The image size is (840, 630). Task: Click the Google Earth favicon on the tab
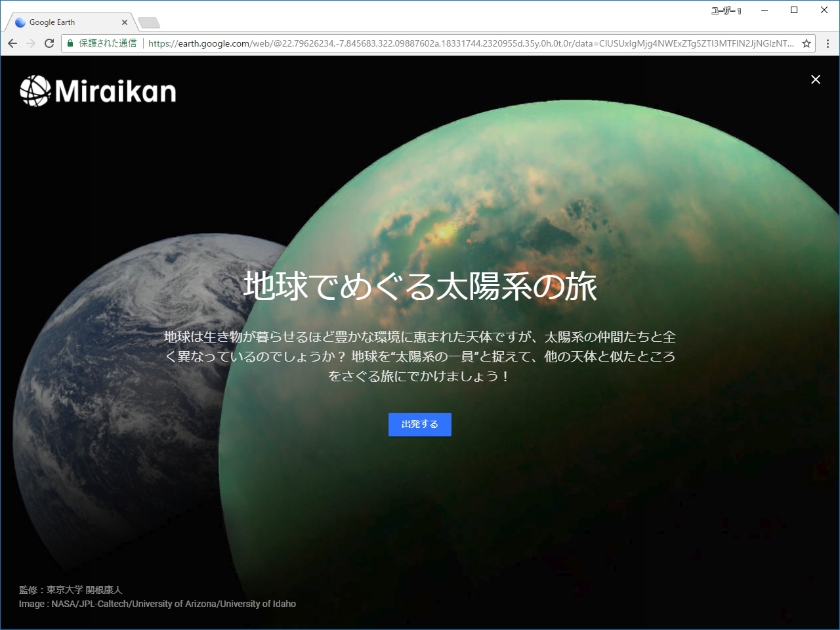point(20,22)
